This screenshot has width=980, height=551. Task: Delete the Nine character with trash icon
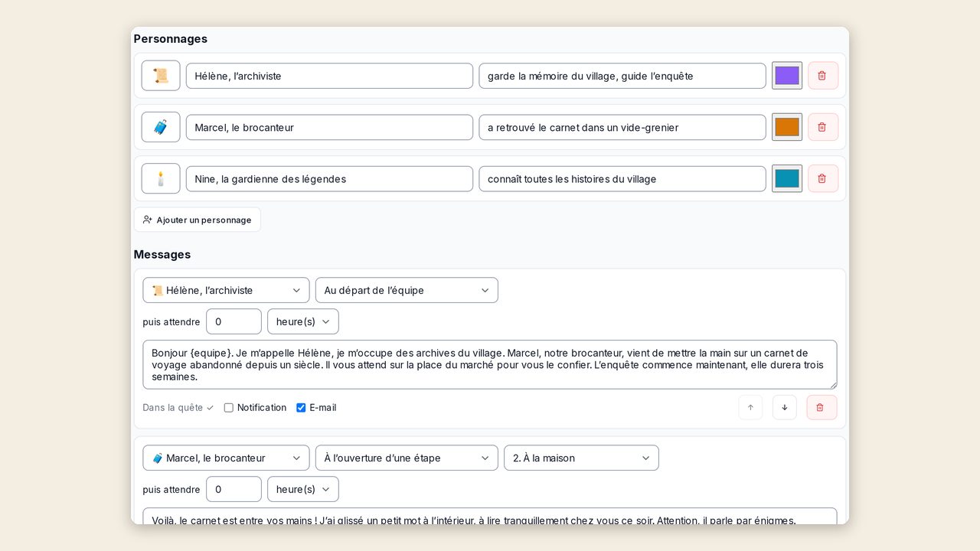822,178
